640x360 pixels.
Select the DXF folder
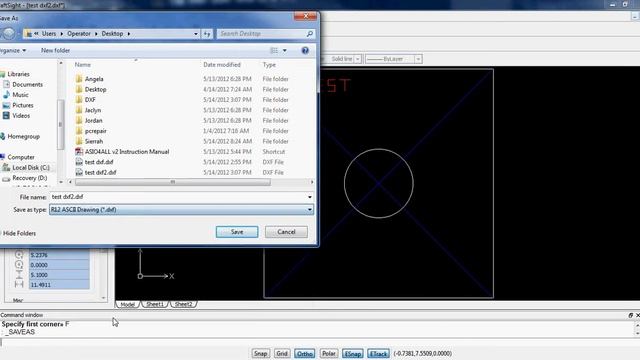pyautogui.click(x=90, y=100)
